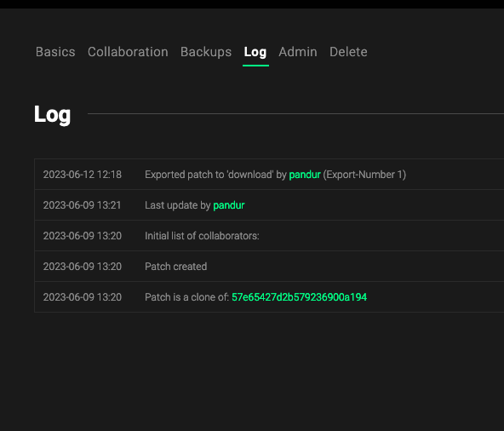Click timestamp of the Patch created row
This screenshot has width=504, height=431.
tap(83, 267)
